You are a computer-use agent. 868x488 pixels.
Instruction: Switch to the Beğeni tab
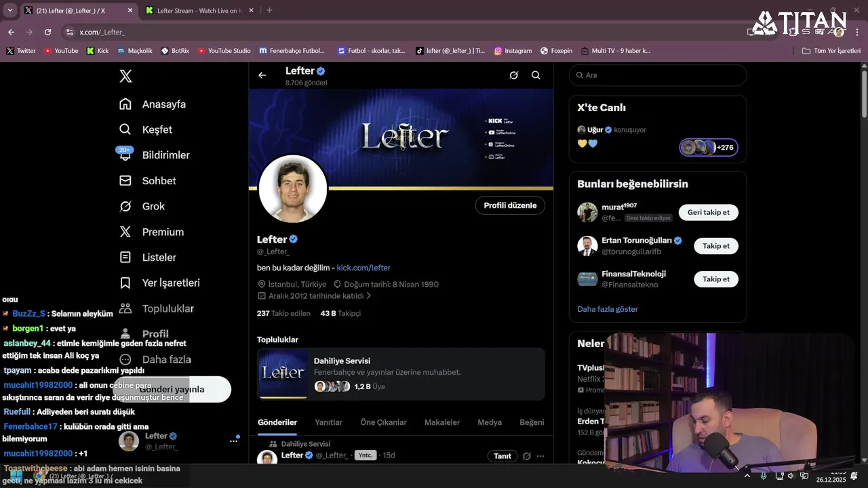532,422
